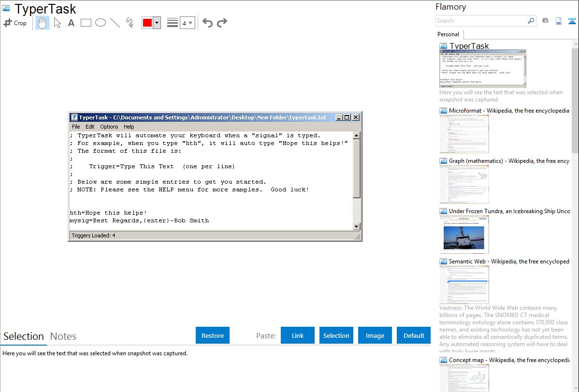Open the Personal tab
Screen dimensions: 579x392
coord(448,34)
